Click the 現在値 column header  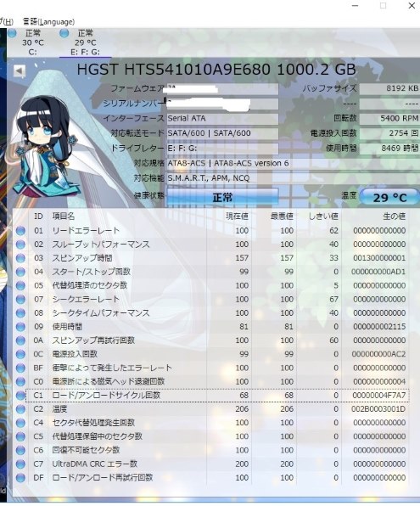[x=237, y=216]
